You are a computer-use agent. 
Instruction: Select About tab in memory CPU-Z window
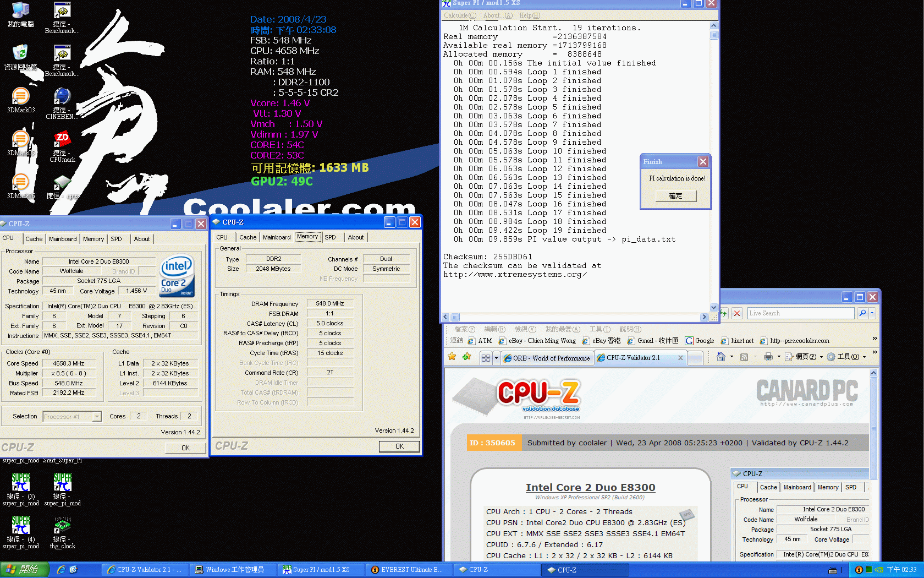pyautogui.click(x=356, y=237)
